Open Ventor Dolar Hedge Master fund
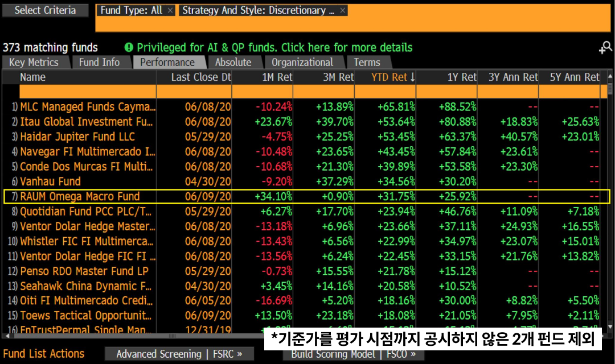The width and height of the screenshot is (615, 364). 88,226
